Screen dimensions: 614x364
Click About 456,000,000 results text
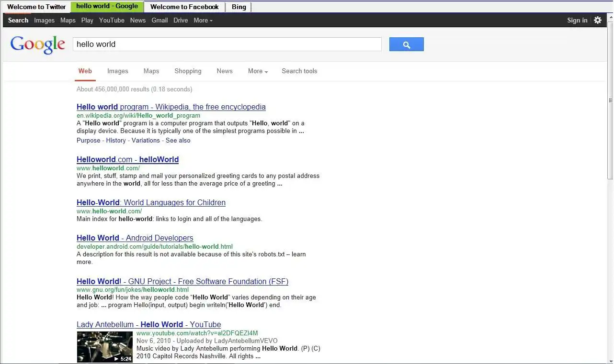(135, 89)
